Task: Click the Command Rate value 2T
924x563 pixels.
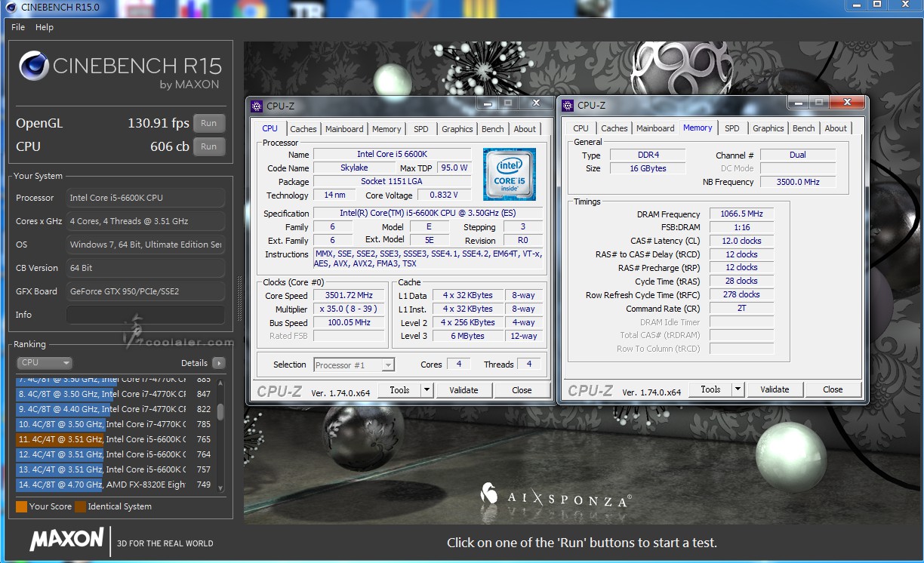Action: coord(741,309)
